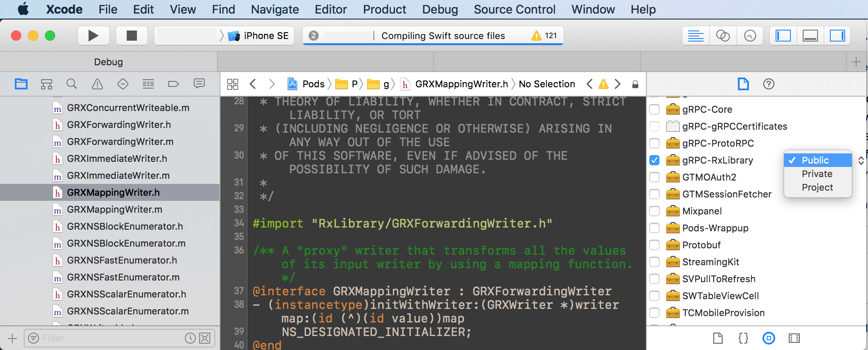868x350 pixels.
Task: Enable Protobuf target membership
Action: click(x=654, y=245)
